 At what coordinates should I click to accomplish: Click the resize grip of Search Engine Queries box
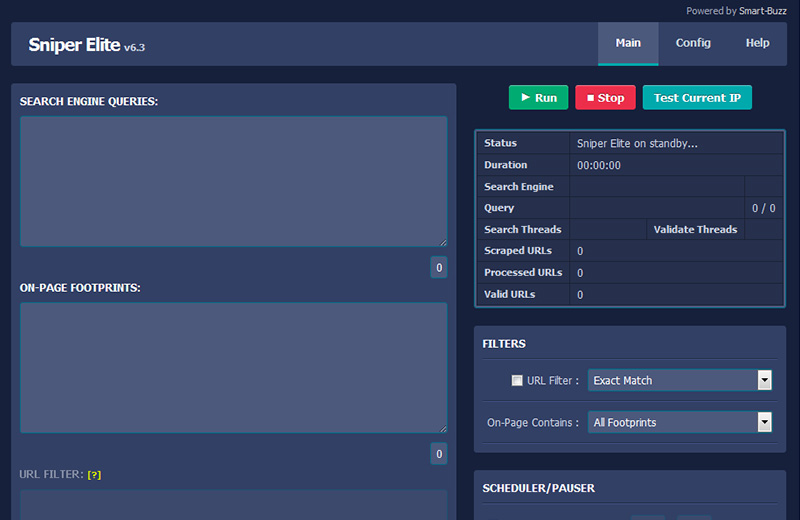pyautogui.click(x=443, y=243)
